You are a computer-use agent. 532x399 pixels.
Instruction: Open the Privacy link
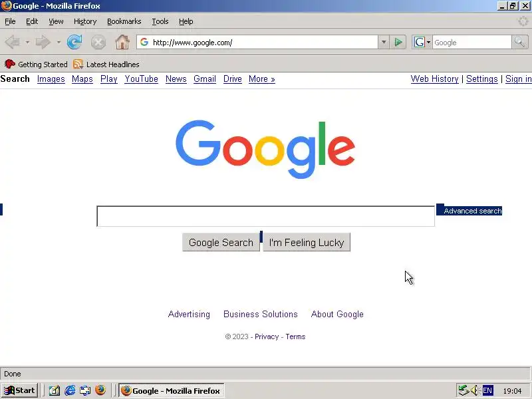[x=267, y=336]
